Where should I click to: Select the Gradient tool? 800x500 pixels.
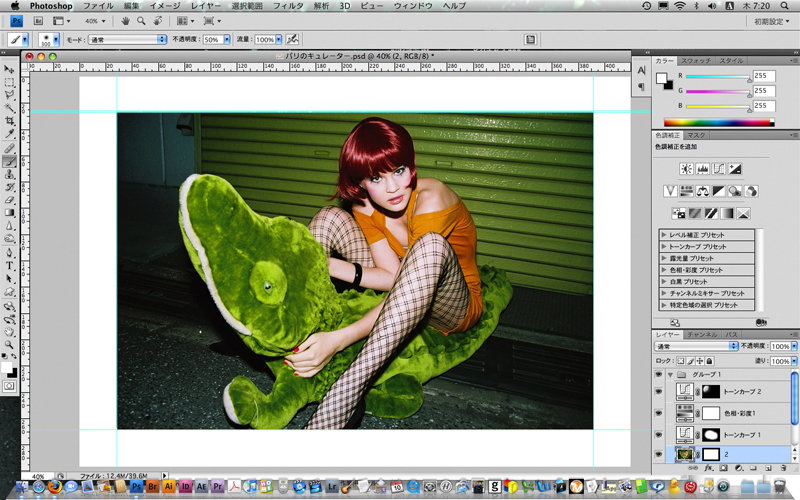9,213
